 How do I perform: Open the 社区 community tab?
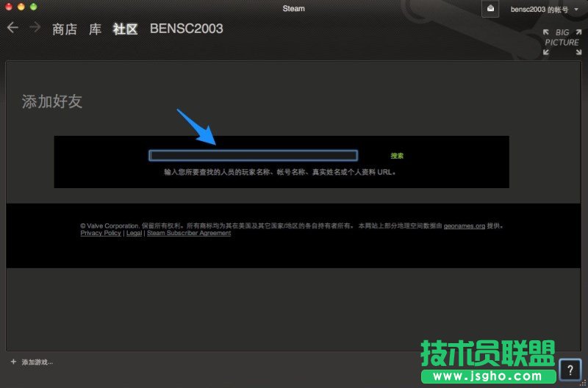coord(125,29)
